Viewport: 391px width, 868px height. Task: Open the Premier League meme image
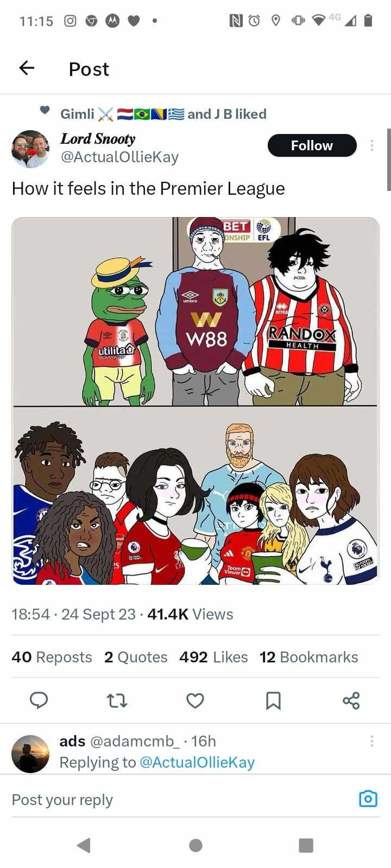pyautogui.click(x=195, y=401)
